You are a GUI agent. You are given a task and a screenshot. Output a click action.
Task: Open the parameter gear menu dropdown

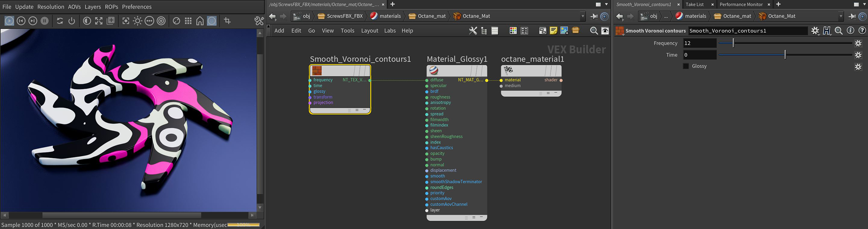pyautogui.click(x=815, y=31)
